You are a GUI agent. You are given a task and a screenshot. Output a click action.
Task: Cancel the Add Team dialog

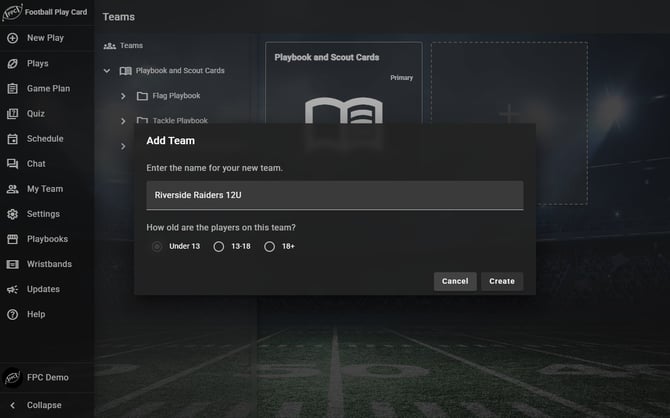(x=455, y=281)
